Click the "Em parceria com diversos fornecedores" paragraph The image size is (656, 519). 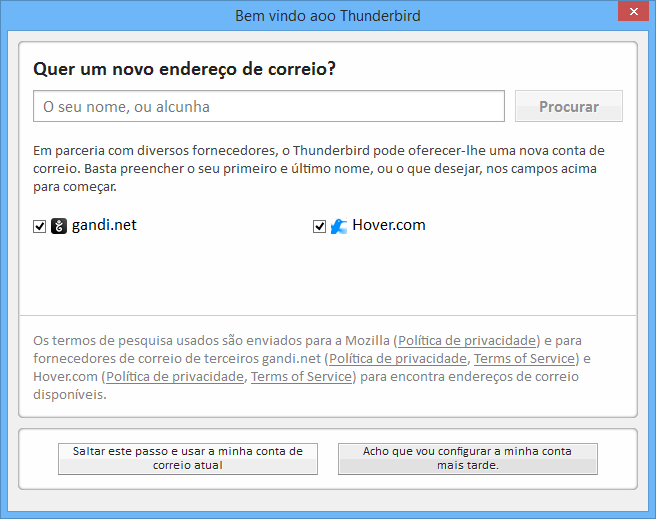[318, 168]
